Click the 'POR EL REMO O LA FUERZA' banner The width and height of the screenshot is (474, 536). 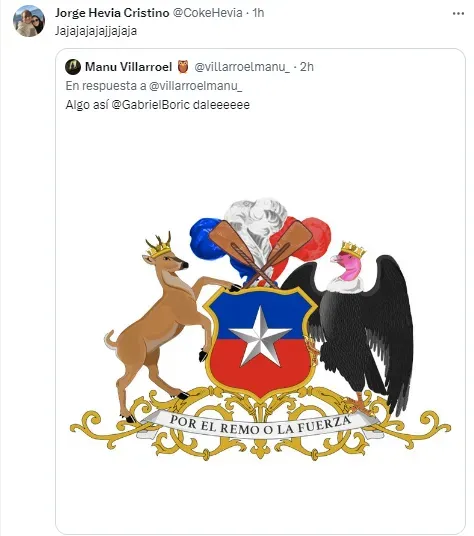click(260, 426)
